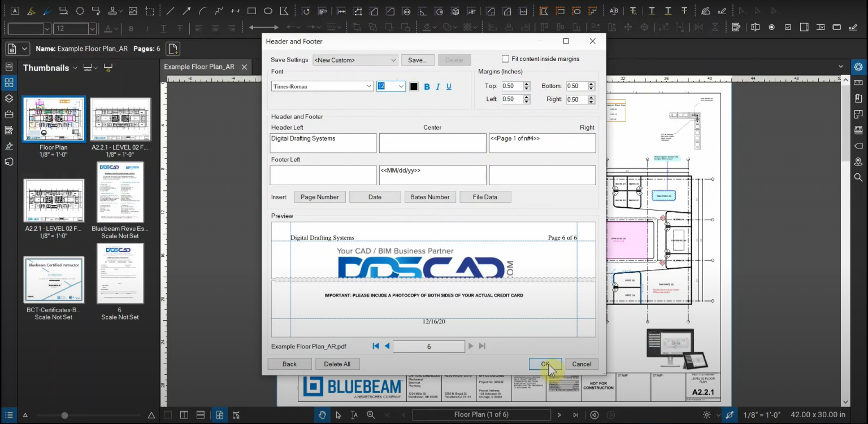Enable Fit content inside margins

505,59
